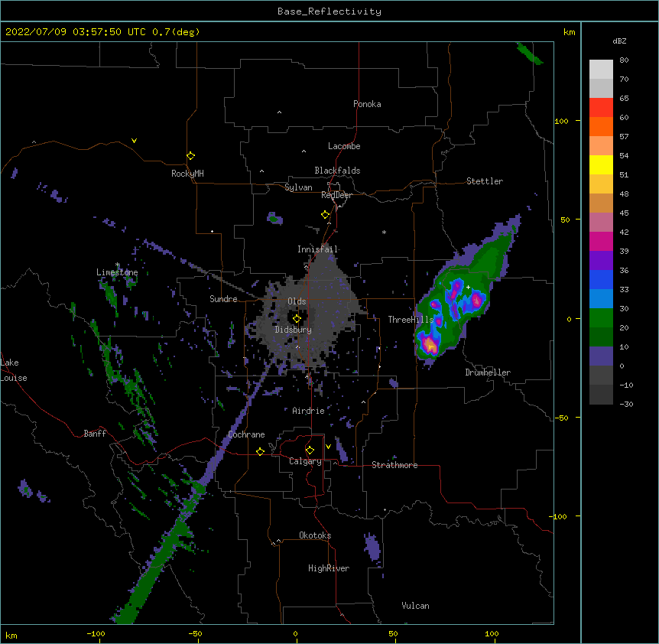Click the yellow station marker near RockyMH
The image size is (659, 644).
point(190,155)
